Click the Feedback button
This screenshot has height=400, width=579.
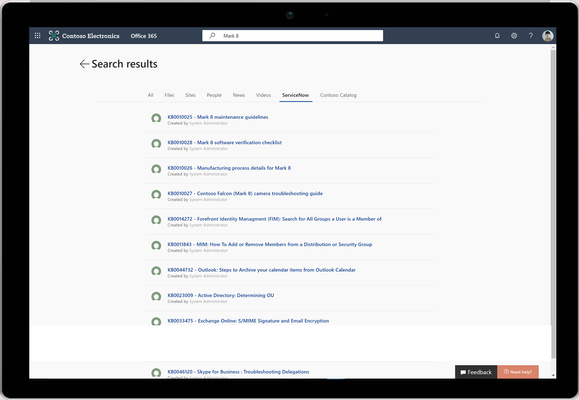point(476,372)
